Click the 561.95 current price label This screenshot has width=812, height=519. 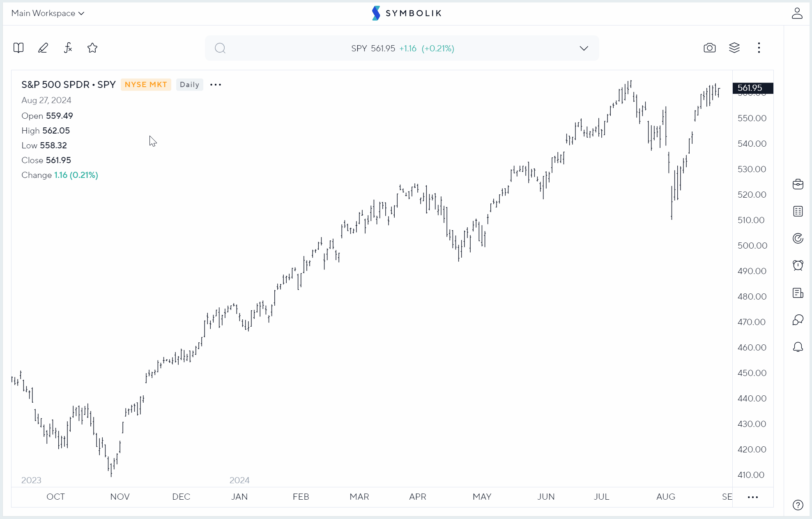point(753,88)
